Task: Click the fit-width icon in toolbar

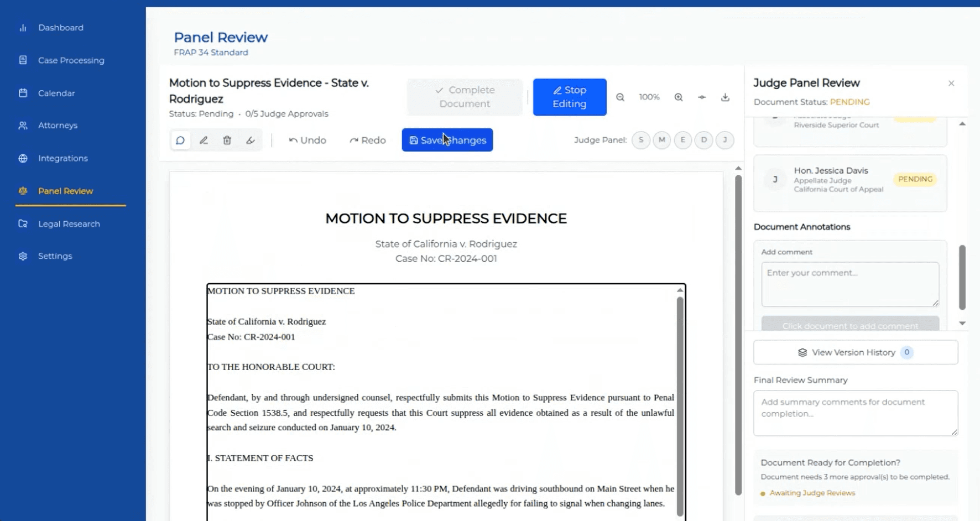Action: click(702, 97)
